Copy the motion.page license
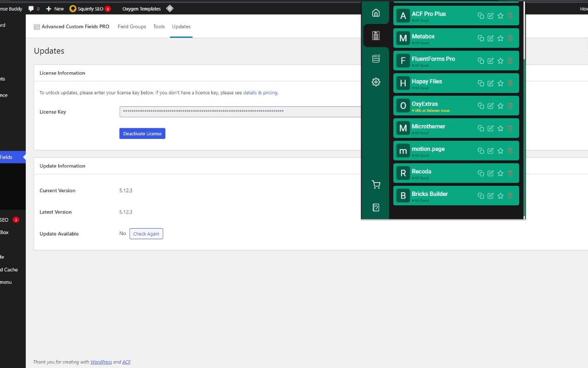Viewport: 588px width, 368px height. [481, 151]
